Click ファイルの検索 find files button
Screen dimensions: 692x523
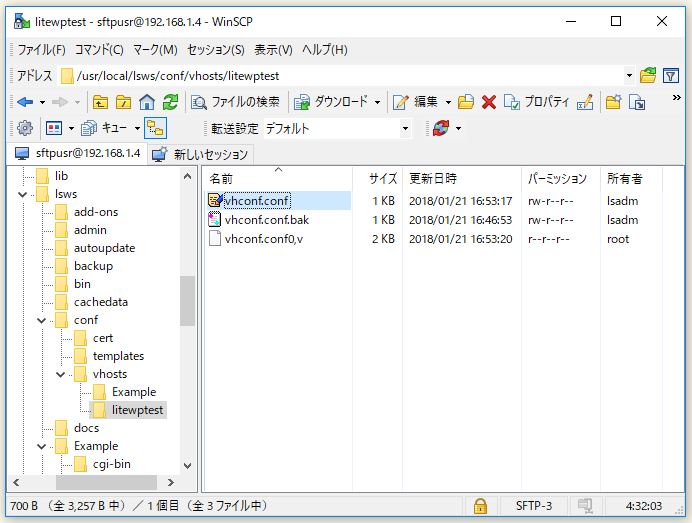(x=235, y=102)
